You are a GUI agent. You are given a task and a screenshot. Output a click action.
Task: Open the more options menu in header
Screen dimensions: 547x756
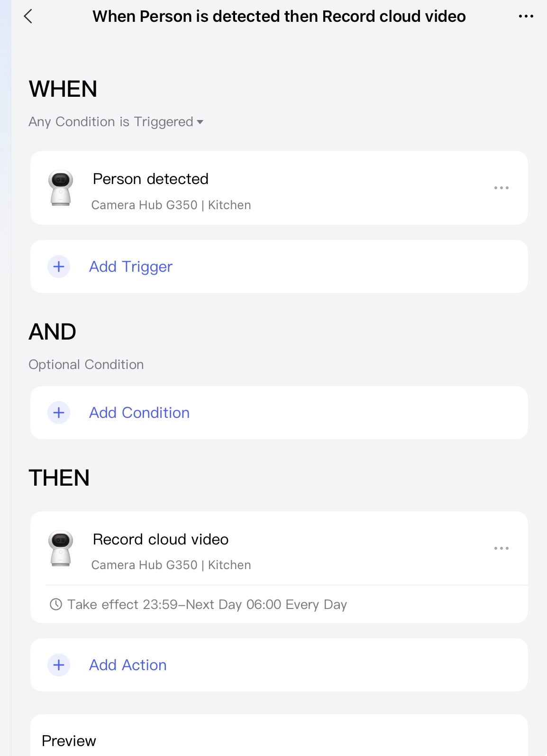(526, 17)
